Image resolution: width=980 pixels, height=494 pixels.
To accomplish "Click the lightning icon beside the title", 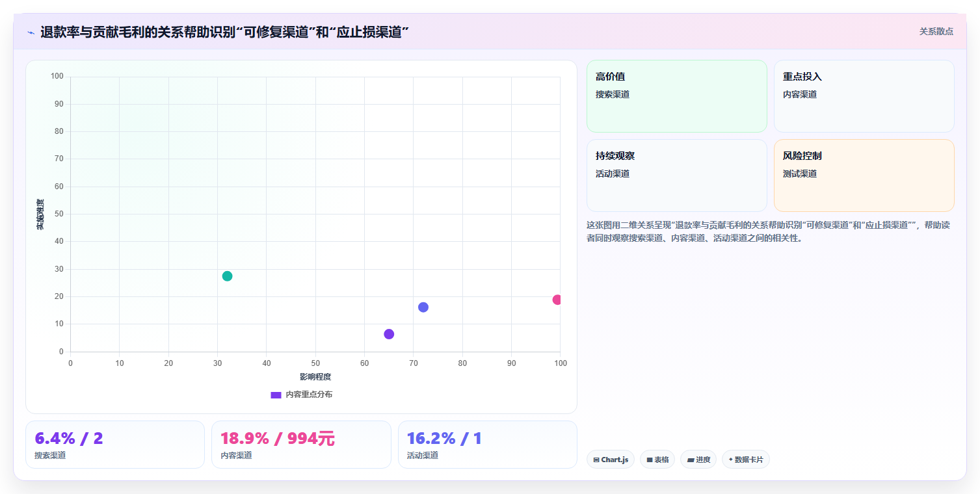I will (31, 32).
